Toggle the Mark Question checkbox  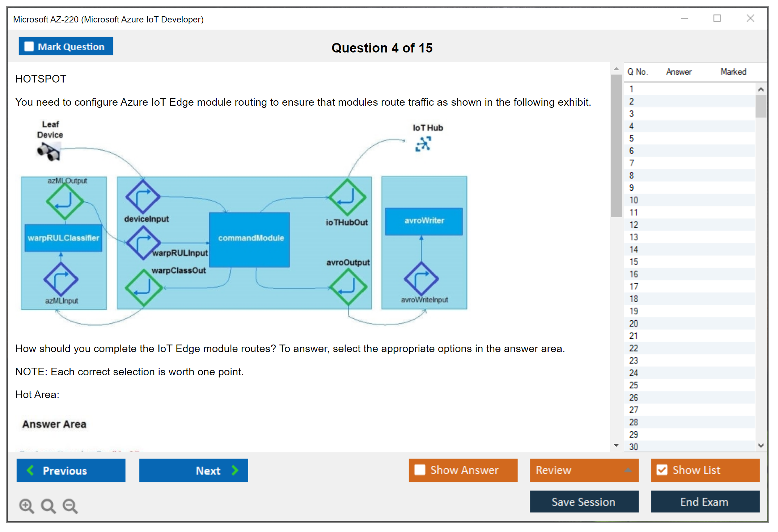(x=29, y=47)
